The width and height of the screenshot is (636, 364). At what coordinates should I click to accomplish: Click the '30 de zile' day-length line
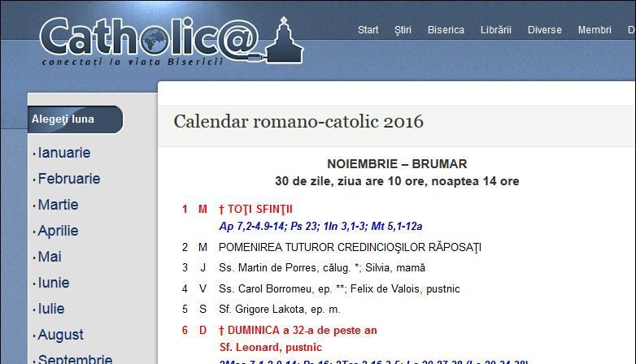(397, 181)
